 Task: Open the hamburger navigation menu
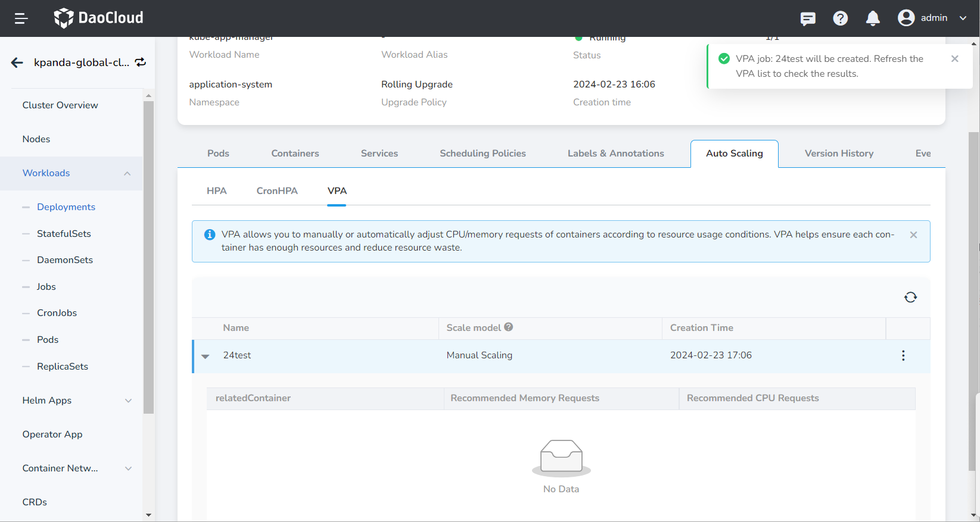(21, 18)
